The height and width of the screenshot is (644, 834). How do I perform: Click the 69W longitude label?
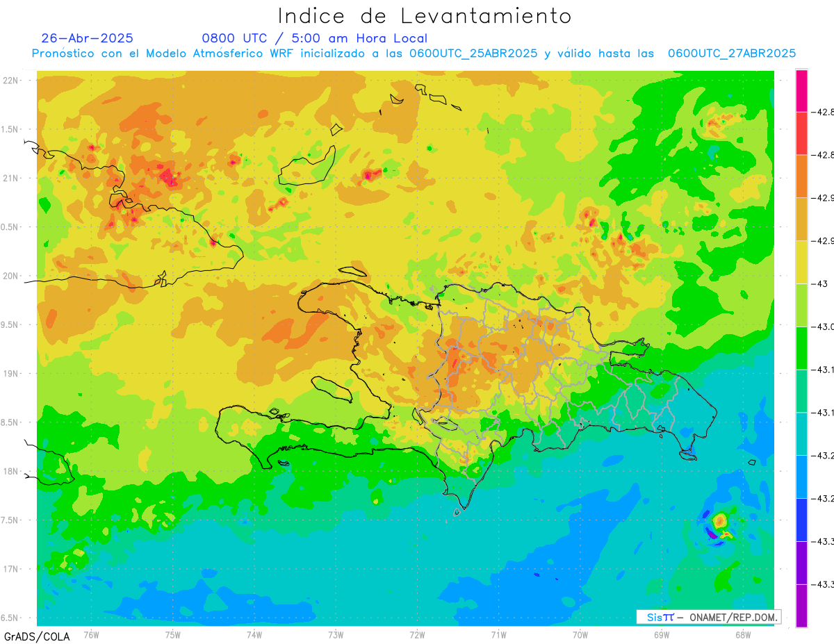click(x=662, y=634)
